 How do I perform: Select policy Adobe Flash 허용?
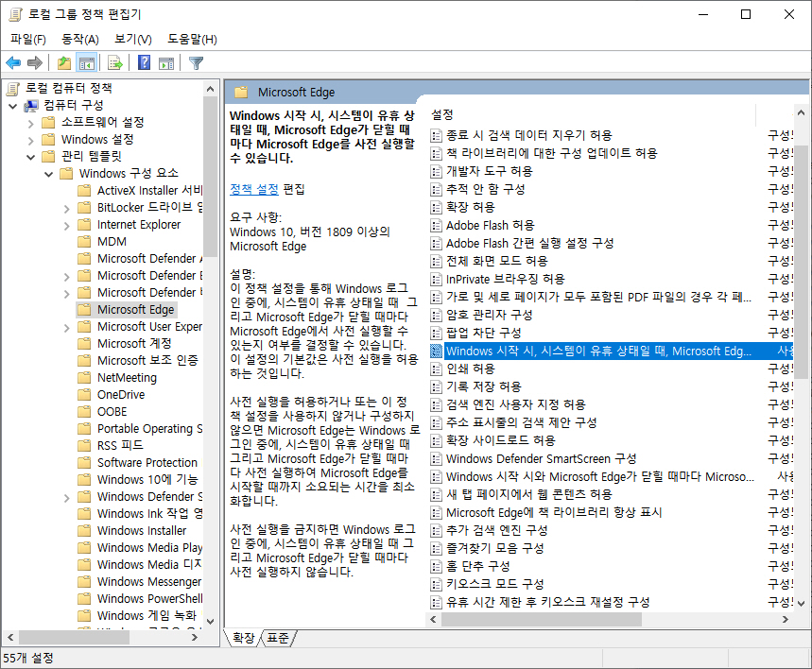tap(490, 226)
